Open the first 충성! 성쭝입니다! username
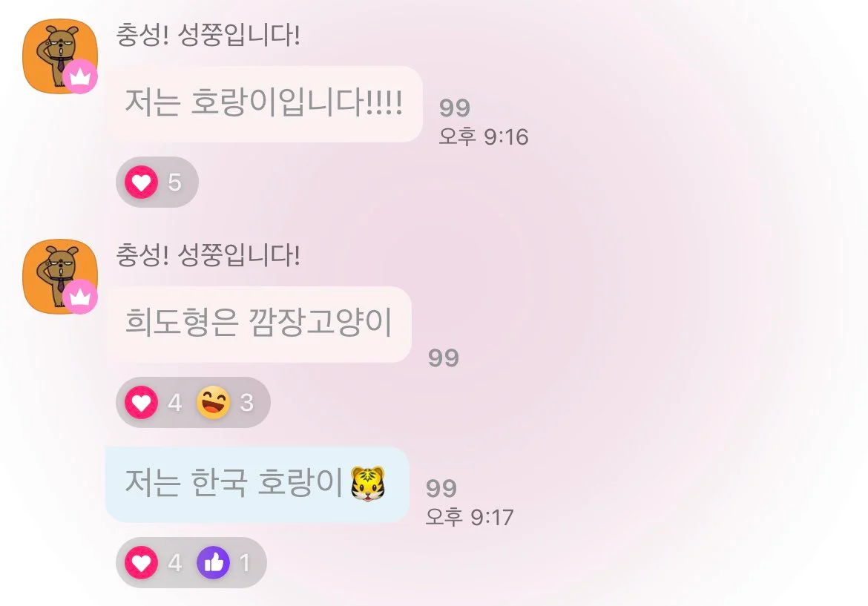The width and height of the screenshot is (868, 606). click(x=208, y=36)
